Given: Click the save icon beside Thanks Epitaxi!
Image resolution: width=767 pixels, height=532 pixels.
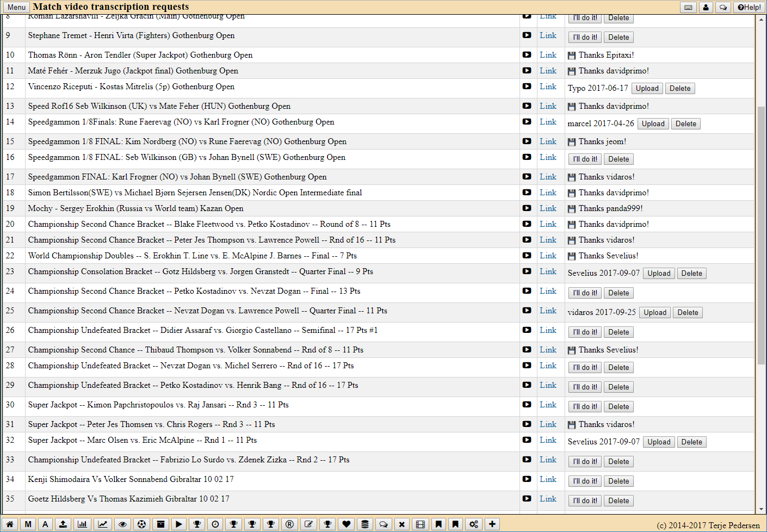Looking at the screenshot, I should pyautogui.click(x=571, y=55).
